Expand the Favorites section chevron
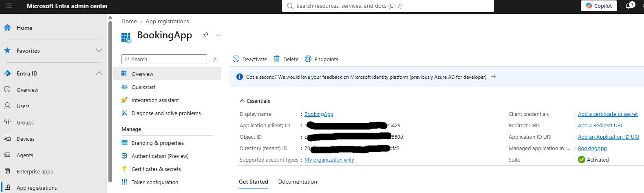644x193 pixels. (x=99, y=50)
